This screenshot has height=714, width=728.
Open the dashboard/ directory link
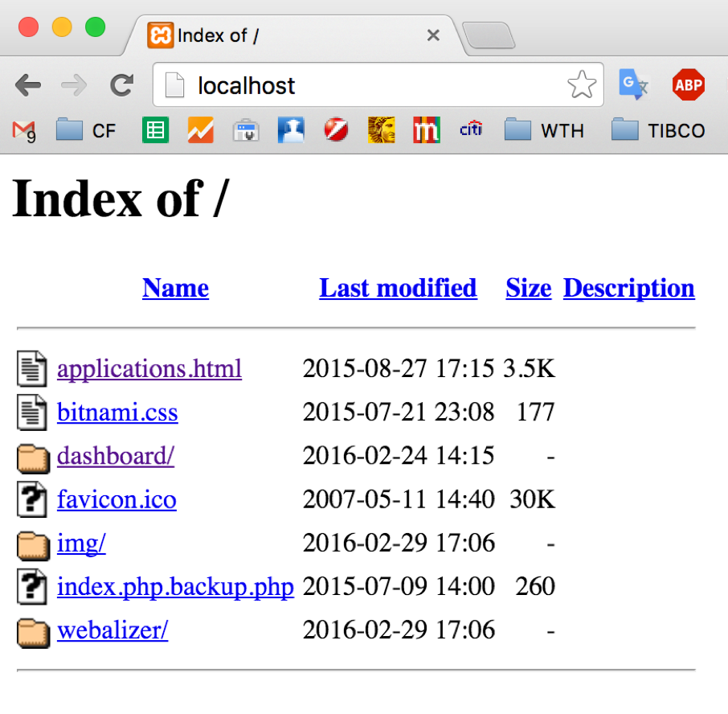(x=116, y=456)
